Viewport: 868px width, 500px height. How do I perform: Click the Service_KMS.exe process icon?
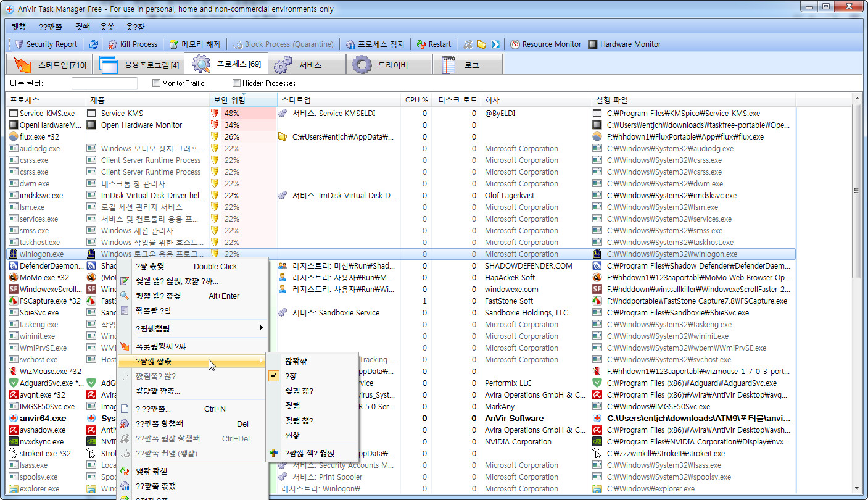click(x=14, y=114)
